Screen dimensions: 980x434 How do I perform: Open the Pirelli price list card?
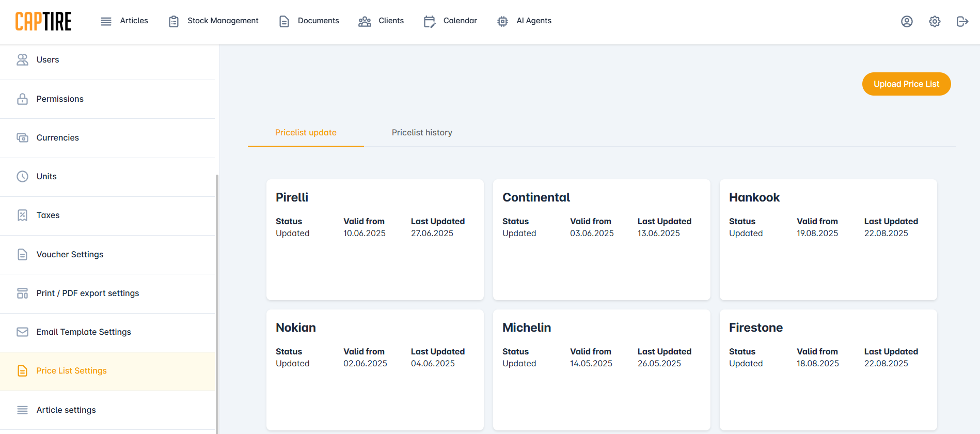point(375,239)
